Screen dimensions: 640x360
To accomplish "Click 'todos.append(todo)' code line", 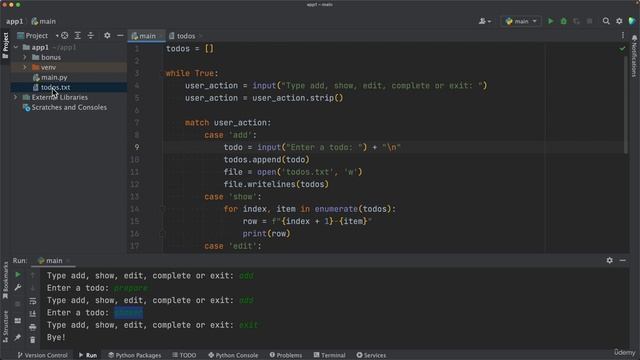I will 267,160.
